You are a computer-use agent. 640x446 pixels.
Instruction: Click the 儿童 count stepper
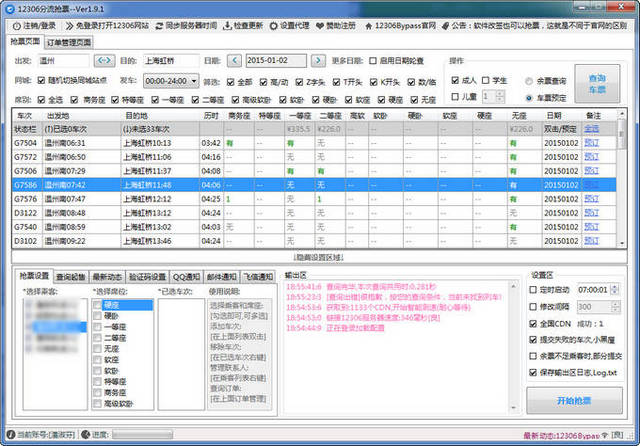[500, 97]
